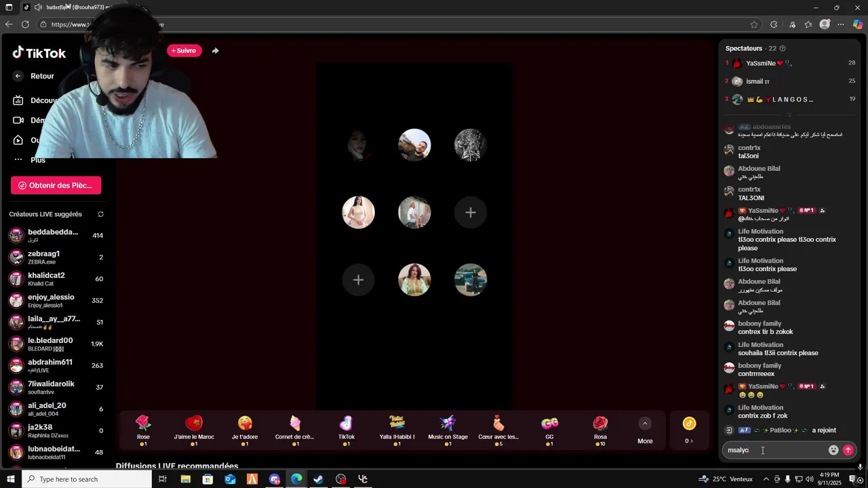Click Obtenir des Pièces button
This screenshot has height=488, width=868.
[x=56, y=185]
